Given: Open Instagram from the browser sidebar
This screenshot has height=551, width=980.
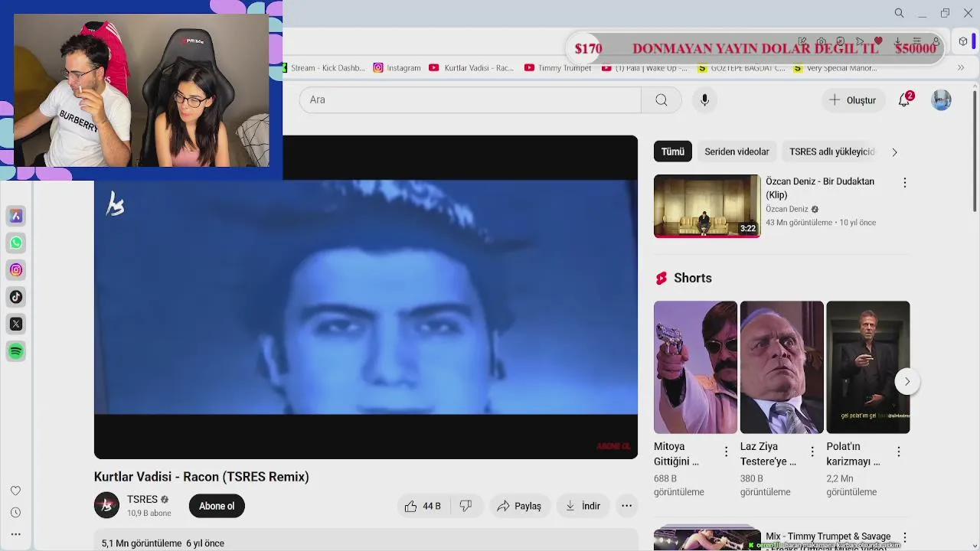Looking at the screenshot, I should click(16, 270).
